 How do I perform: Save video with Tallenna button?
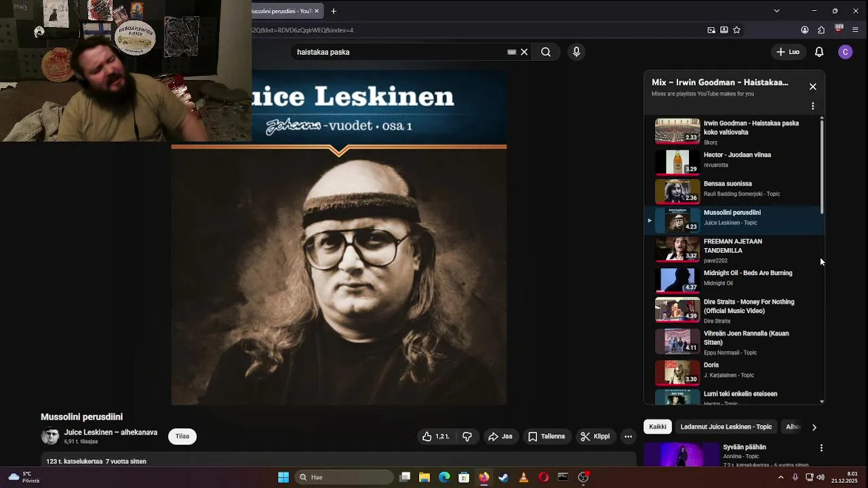(547, 436)
